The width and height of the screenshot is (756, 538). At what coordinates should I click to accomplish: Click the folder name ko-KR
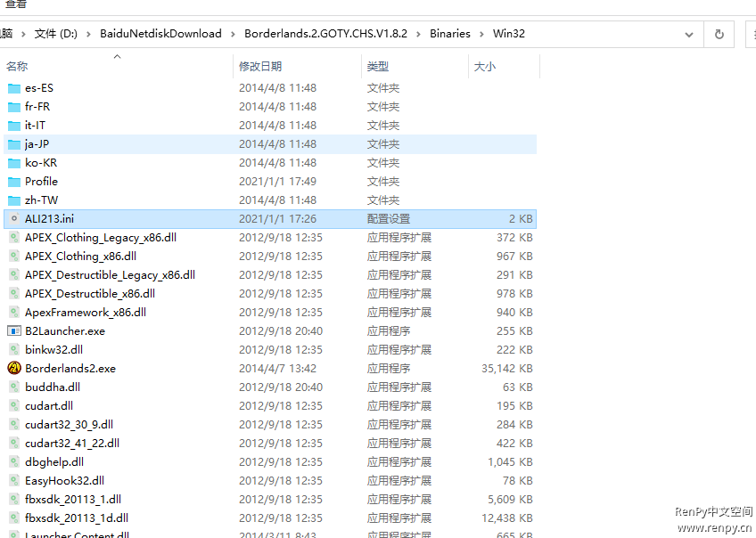(41, 163)
